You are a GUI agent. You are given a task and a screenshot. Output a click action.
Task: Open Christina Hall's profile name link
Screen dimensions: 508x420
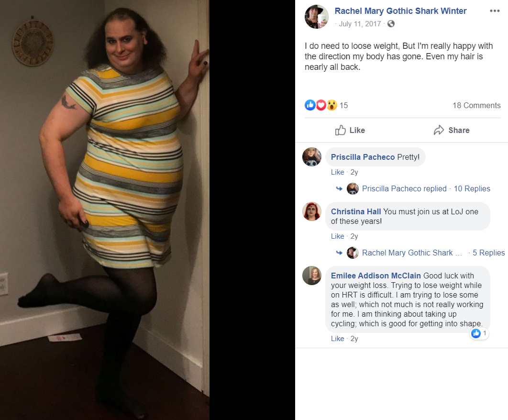356,211
